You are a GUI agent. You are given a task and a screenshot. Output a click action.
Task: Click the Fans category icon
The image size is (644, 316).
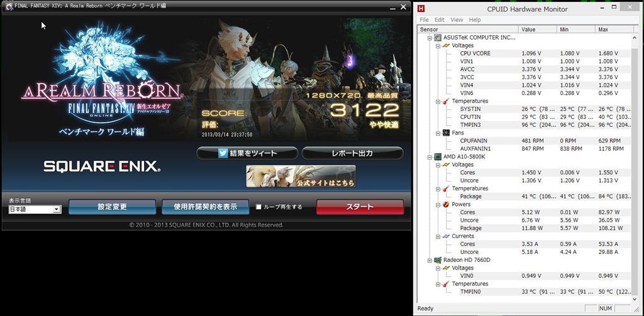446,133
